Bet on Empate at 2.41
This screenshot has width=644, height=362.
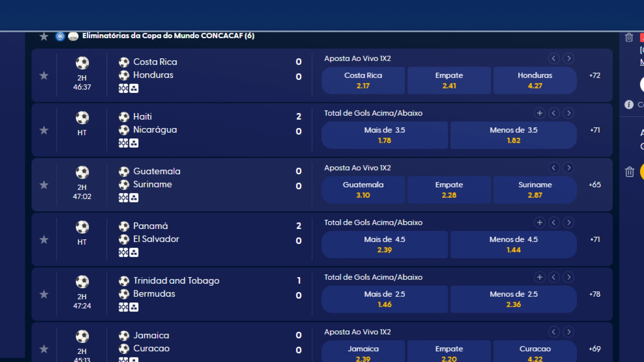(x=449, y=80)
